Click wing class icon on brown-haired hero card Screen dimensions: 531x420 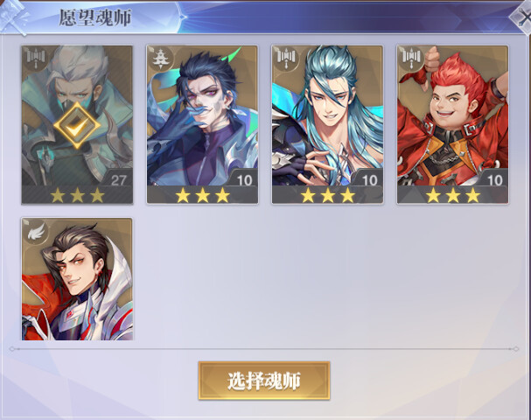(36, 230)
